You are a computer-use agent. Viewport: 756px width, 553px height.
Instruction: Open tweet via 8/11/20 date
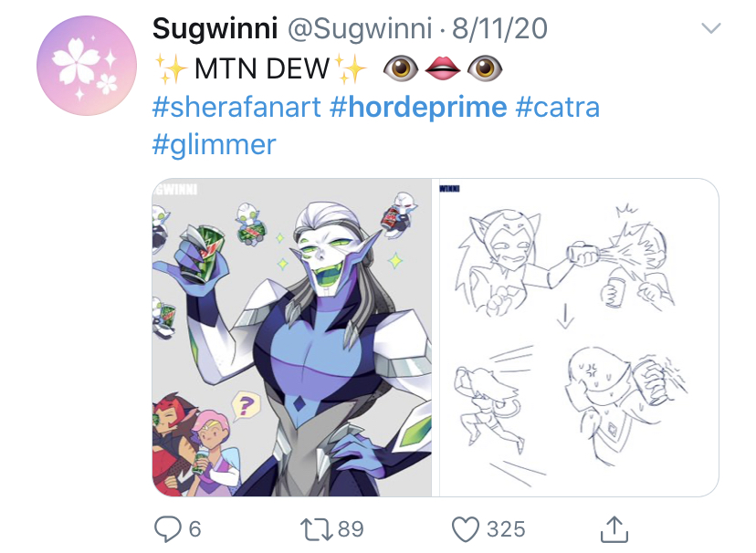pyautogui.click(x=499, y=28)
